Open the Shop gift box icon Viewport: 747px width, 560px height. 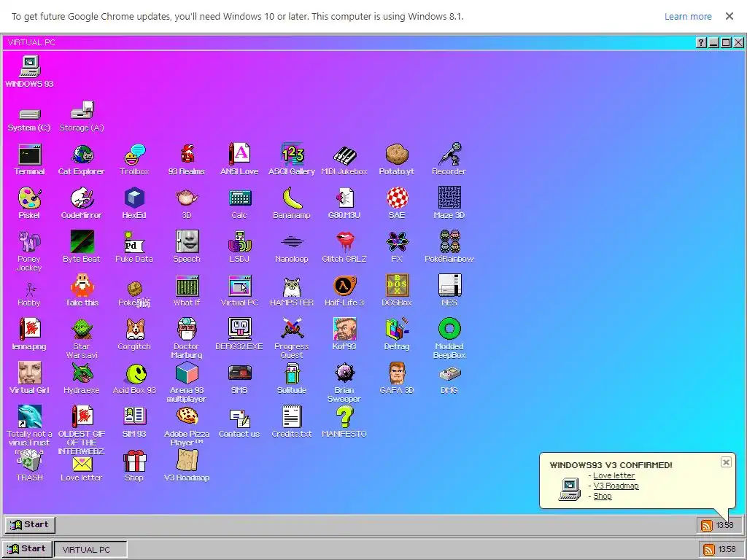tap(134, 466)
